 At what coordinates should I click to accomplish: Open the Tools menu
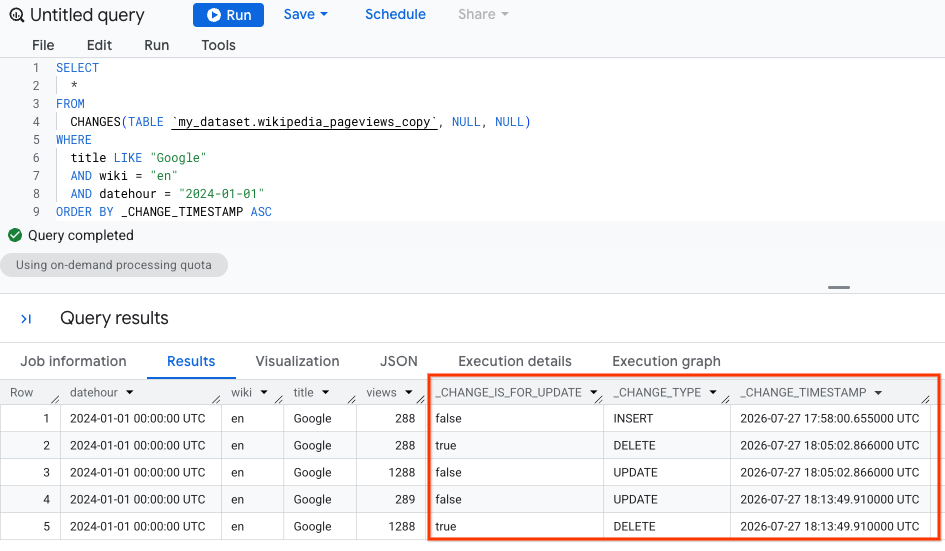pyautogui.click(x=218, y=45)
